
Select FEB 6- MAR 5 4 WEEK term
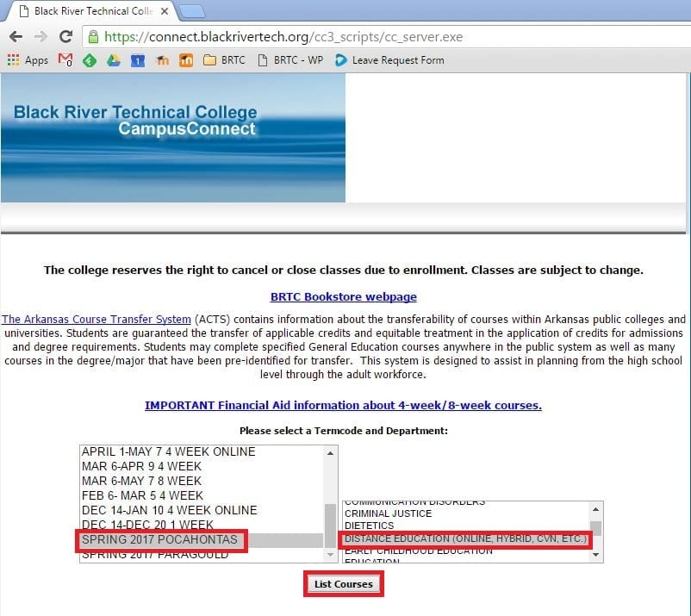pos(202,495)
